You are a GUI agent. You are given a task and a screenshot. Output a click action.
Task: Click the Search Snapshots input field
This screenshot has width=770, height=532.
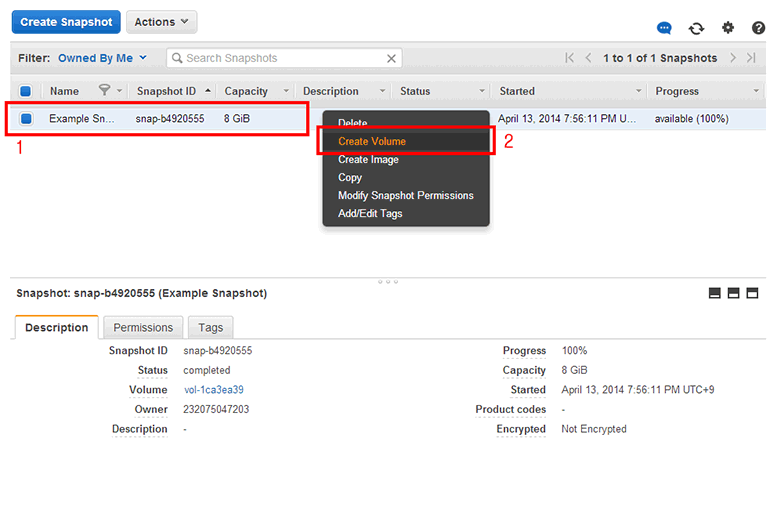283,58
